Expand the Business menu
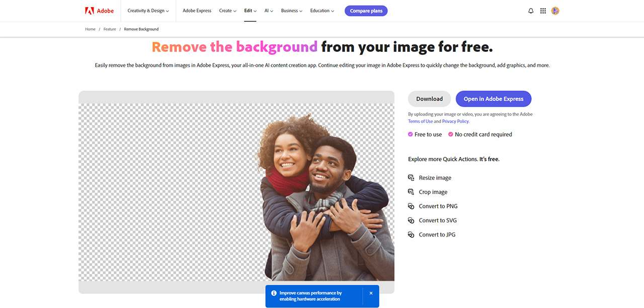This screenshot has height=308, width=644. 292,11
